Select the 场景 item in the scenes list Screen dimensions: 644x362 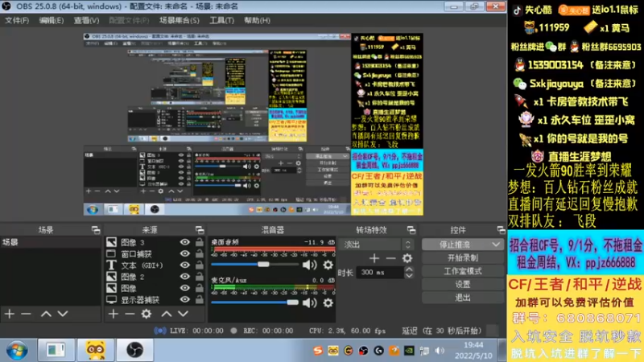point(51,242)
